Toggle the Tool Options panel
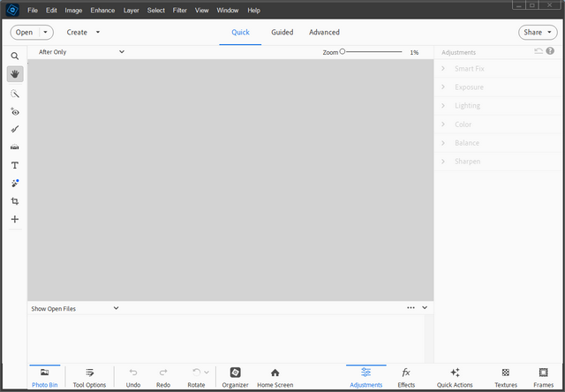 click(89, 377)
